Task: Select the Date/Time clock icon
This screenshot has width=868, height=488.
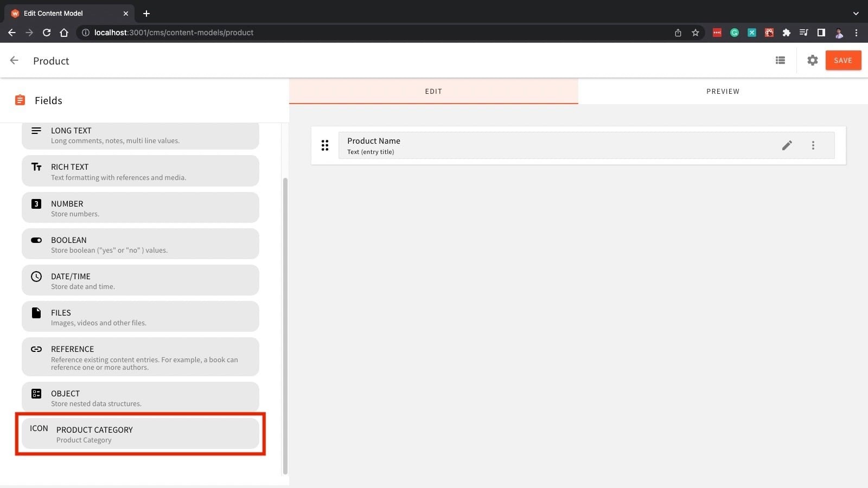Action: click(36, 277)
